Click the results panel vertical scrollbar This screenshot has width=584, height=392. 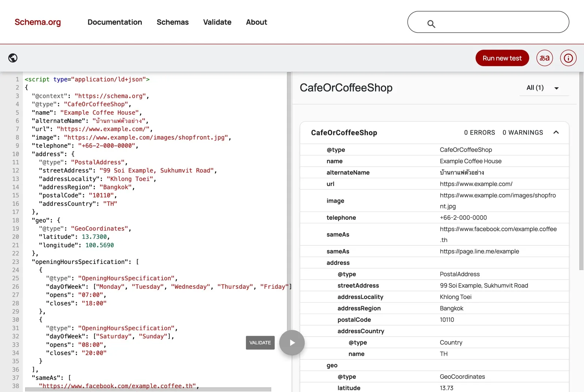click(x=581, y=171)
